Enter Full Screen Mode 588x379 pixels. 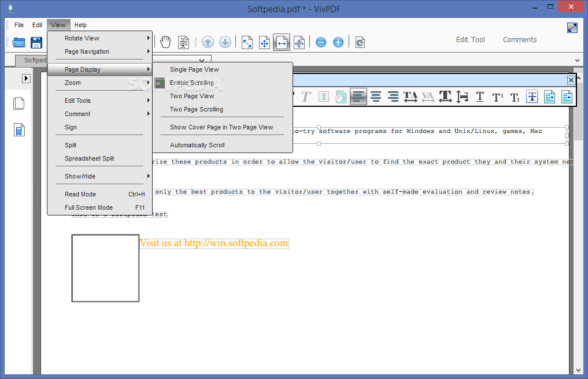(x=100, y=207)
